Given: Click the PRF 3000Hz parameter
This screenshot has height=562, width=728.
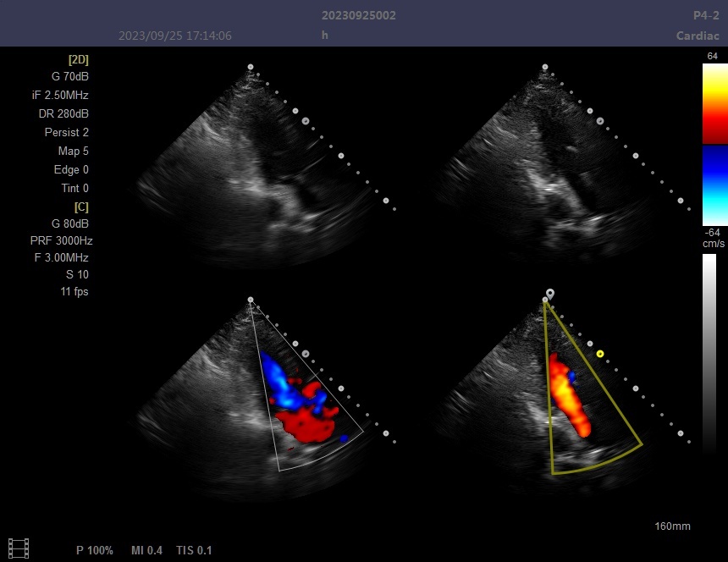Looking at the screenshot, I should pyautogui.click(x=58, y=240).
